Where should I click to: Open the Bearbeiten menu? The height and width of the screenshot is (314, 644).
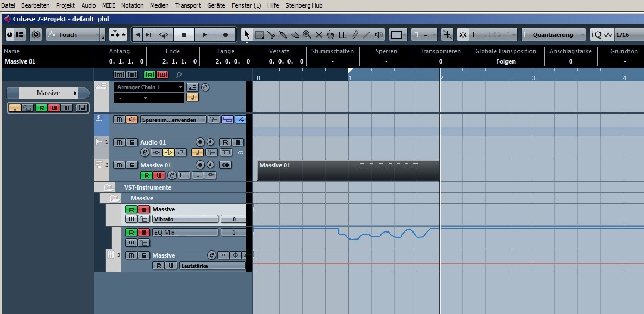35,5
